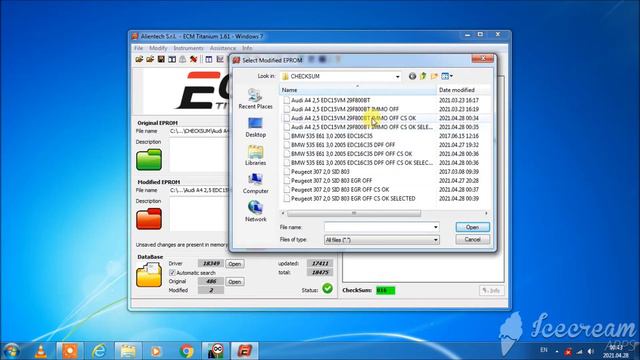Switch to ECM Titanium taskbar icon
640x360 pixels.
(245, 351)
